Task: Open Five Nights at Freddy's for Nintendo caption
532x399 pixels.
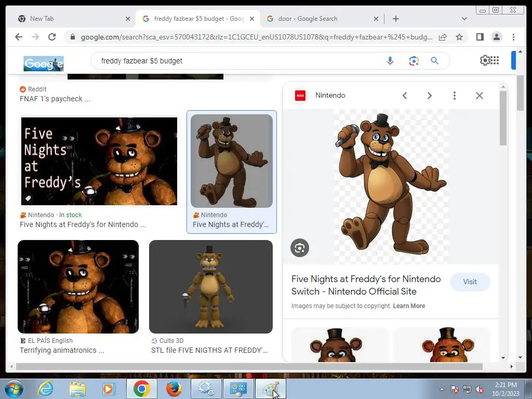Action: (83, 224)
